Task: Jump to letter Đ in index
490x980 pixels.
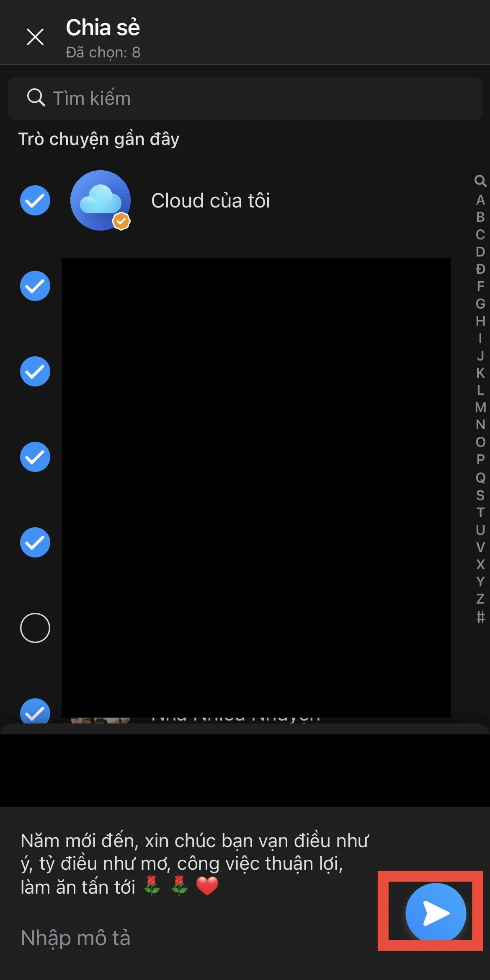Action: click(480, 269)
